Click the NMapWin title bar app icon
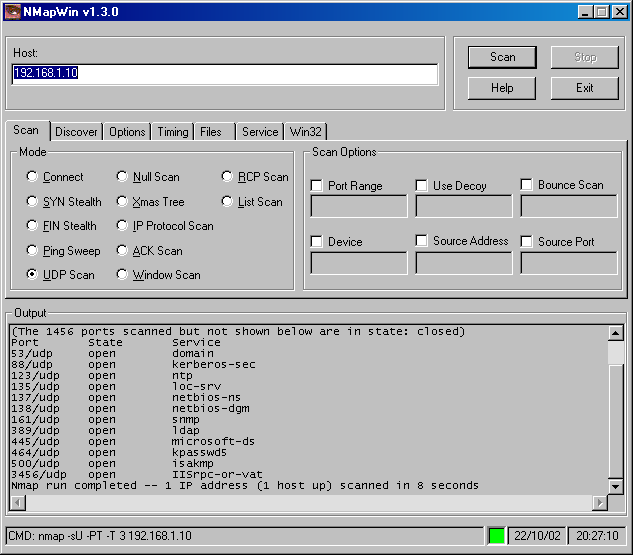Screen dimensions: 633x555 pyautogui.click(x=14, y=11)
